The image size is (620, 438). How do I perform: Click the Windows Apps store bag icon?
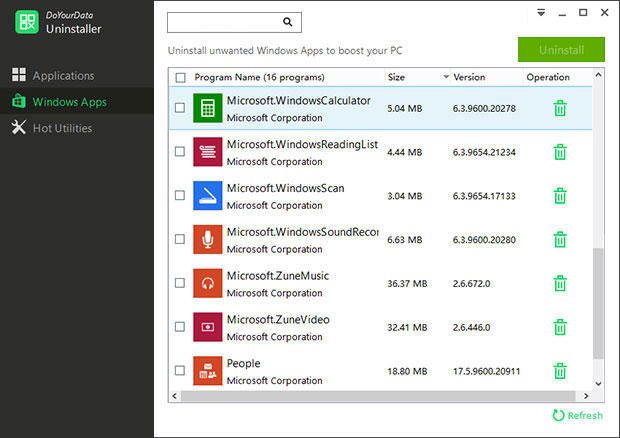point(19,101)
